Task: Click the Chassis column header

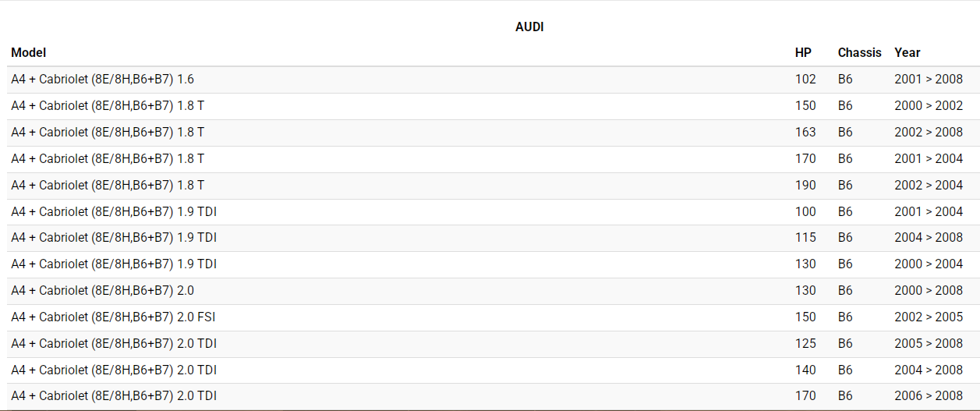Action: click(859, 53)
